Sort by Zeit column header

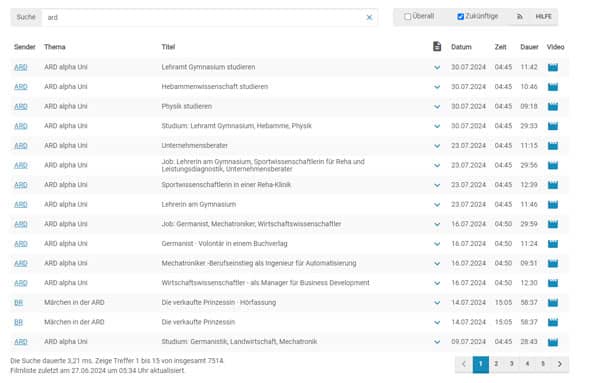click(500, 47)
